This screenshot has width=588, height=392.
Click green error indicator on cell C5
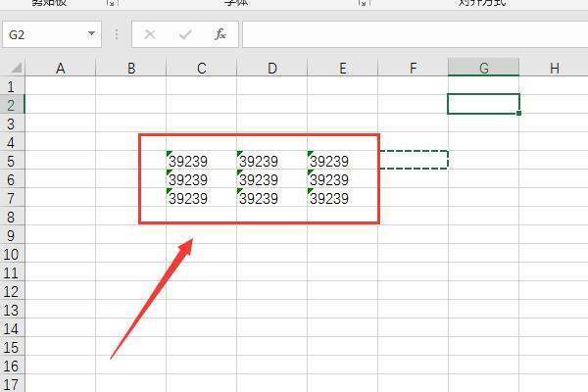coord(171,154)
